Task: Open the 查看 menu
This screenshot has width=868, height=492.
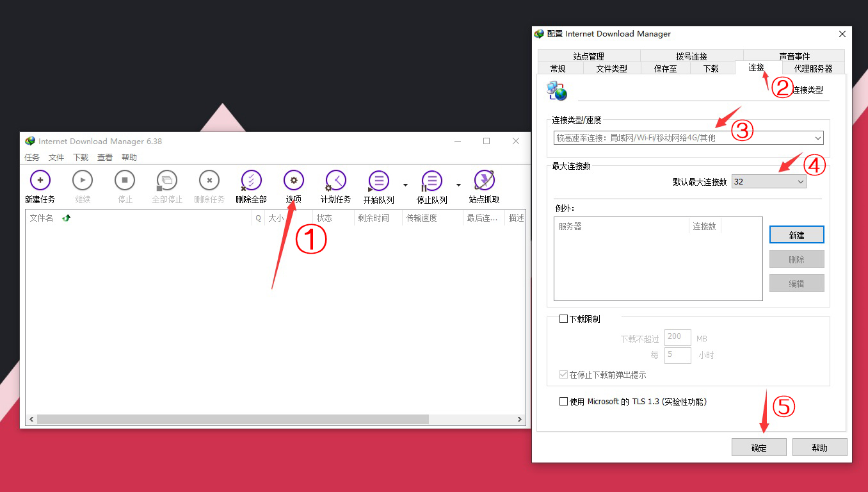Action: point(104,157)
